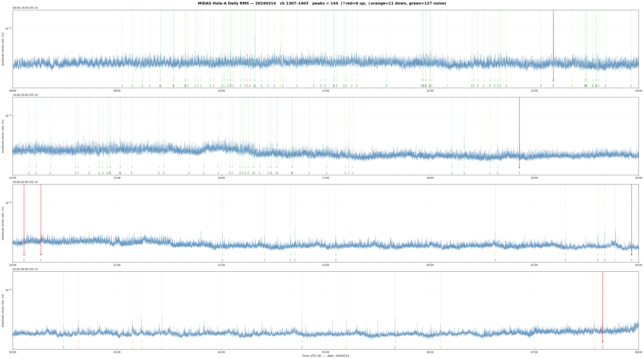Pick the red peak marker labeled 121

tap(41, 254)
